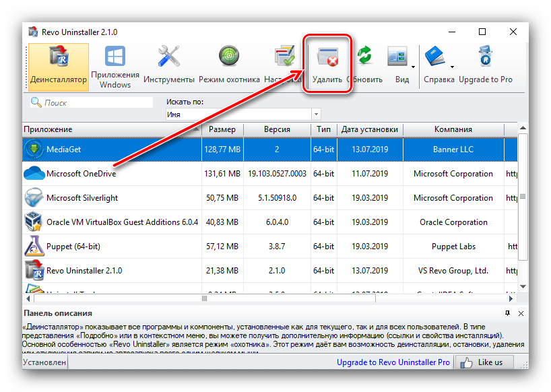Minimize the Revo Uninstaller window

click(452, 32)
